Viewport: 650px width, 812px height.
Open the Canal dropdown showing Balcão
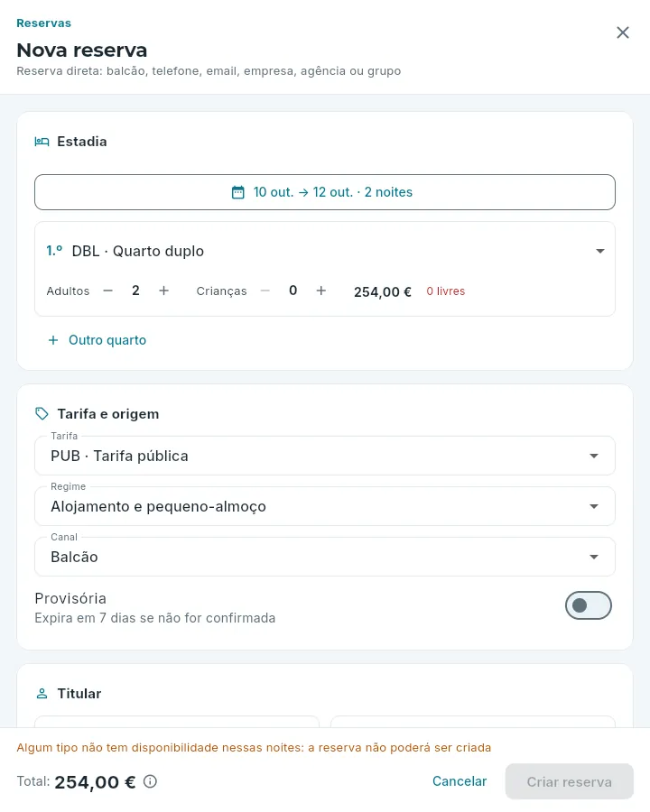coord(325,557)
